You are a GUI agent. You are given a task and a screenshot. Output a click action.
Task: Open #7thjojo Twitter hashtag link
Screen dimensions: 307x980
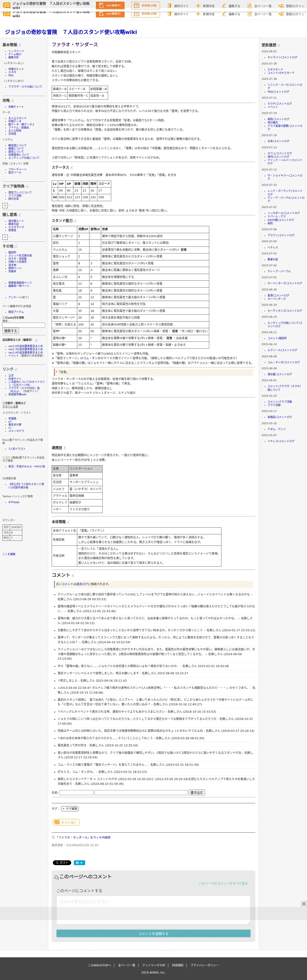pyautogui.click(x=14, y=502)
